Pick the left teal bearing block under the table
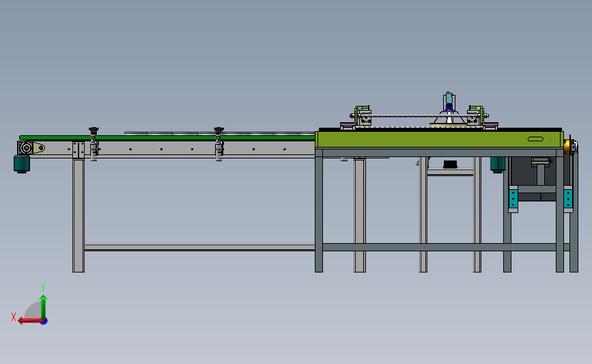 pos(513,199)
